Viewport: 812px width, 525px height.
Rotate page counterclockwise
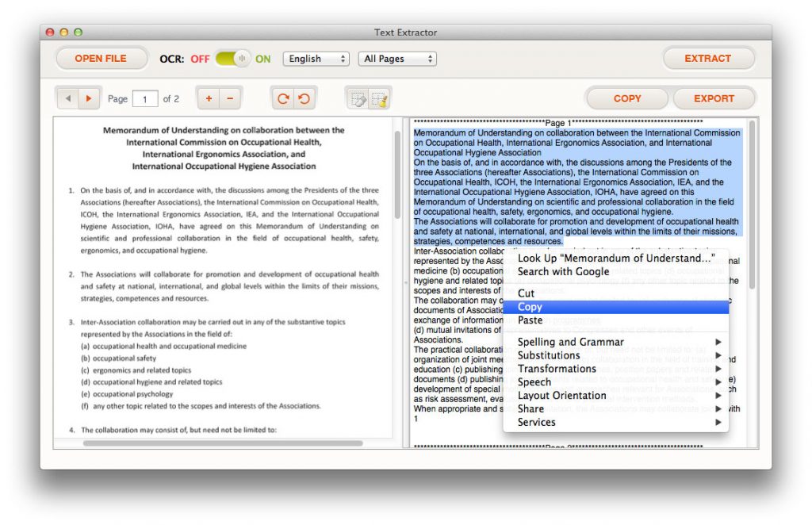click(x=304, y=98)
